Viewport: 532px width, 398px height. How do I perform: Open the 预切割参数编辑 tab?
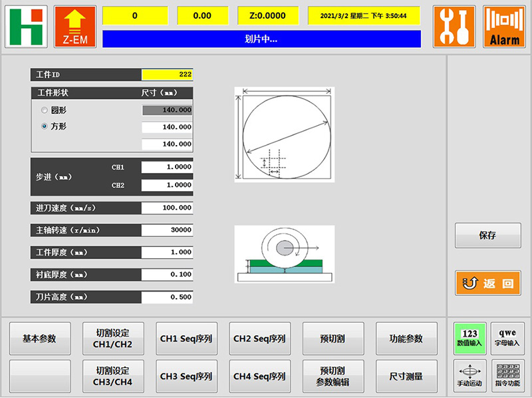coord(332,376)
